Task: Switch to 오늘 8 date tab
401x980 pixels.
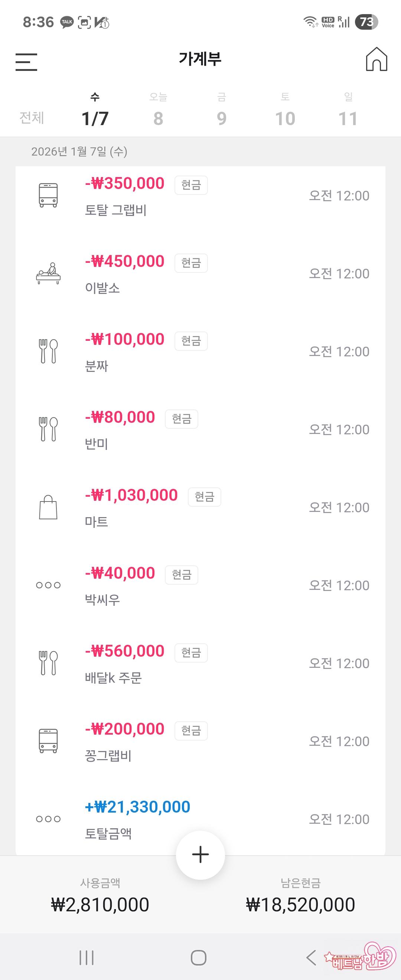Action: pyautogui.click(x=158, y=110)
